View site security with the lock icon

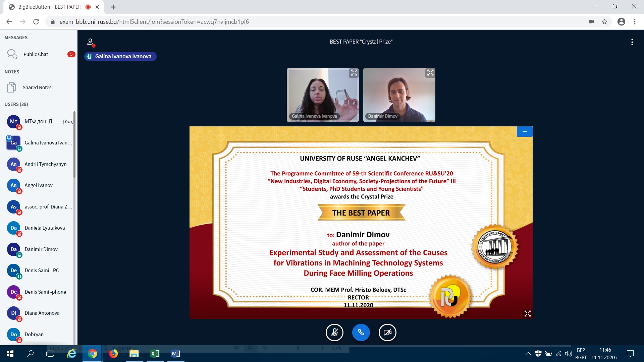(x=53, y=22)
